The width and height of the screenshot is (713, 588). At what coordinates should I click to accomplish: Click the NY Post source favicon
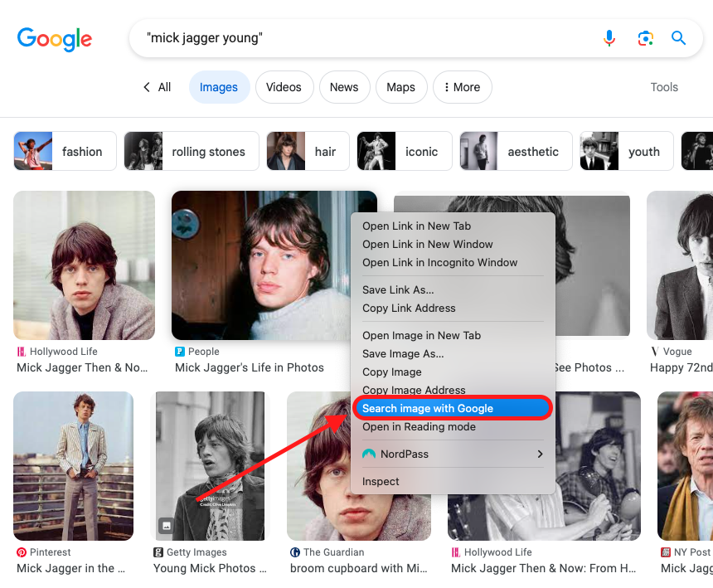666,552
